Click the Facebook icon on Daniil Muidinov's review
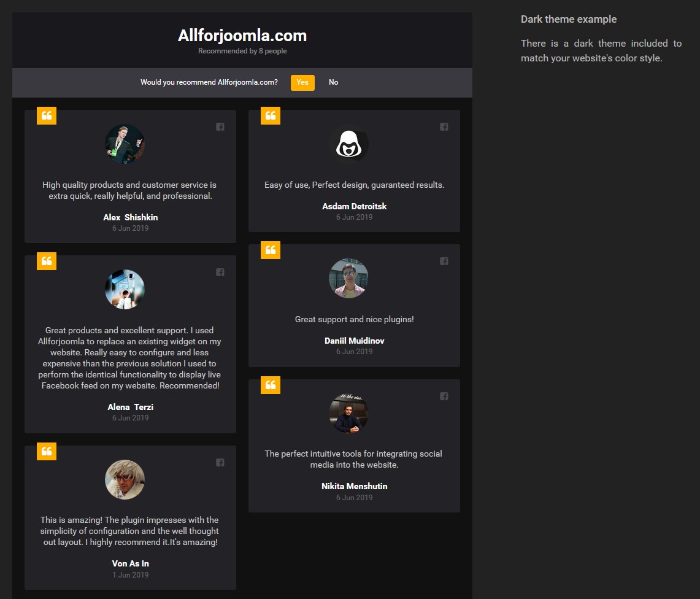The width and height of the screenshot is (700, 599). [x=444, y=261]
